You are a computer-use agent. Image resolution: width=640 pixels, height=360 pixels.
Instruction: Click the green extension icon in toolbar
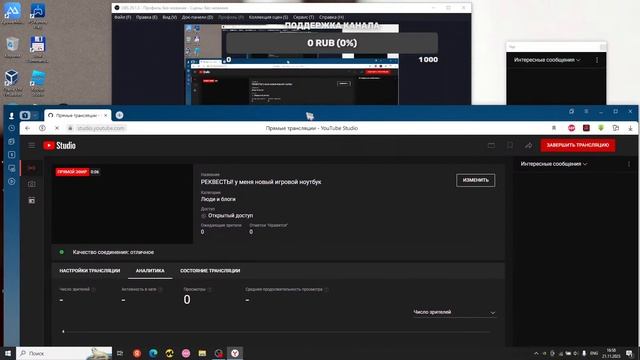tap(601, 128)
